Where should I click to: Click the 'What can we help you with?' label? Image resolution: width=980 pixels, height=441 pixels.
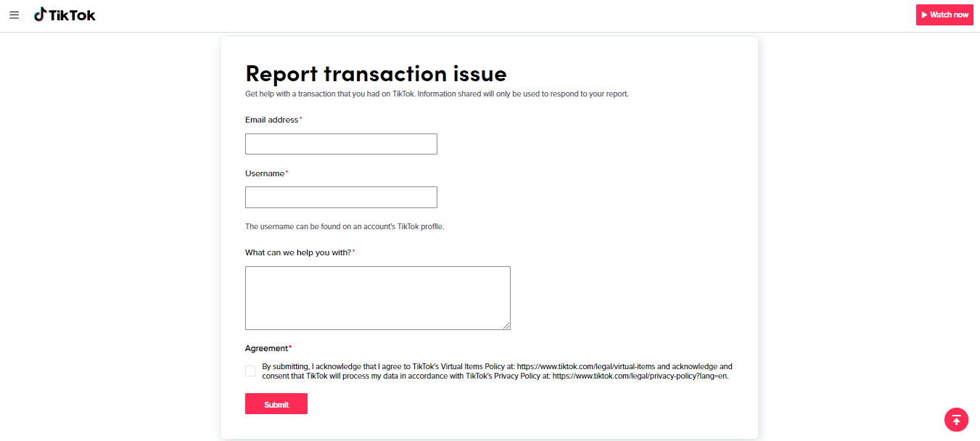(298, 252)
